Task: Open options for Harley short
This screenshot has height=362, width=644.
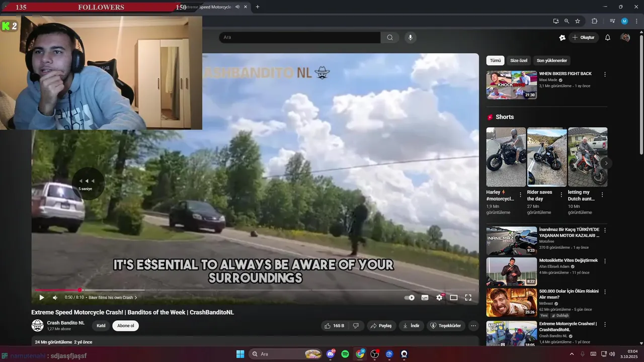Action: pyautogui.click(x=520, y=195)
